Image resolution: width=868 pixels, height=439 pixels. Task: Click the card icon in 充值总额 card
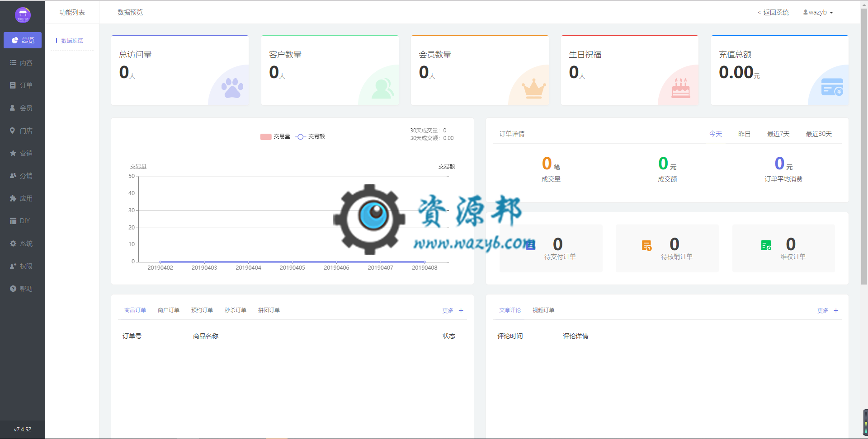pos(832,87)
